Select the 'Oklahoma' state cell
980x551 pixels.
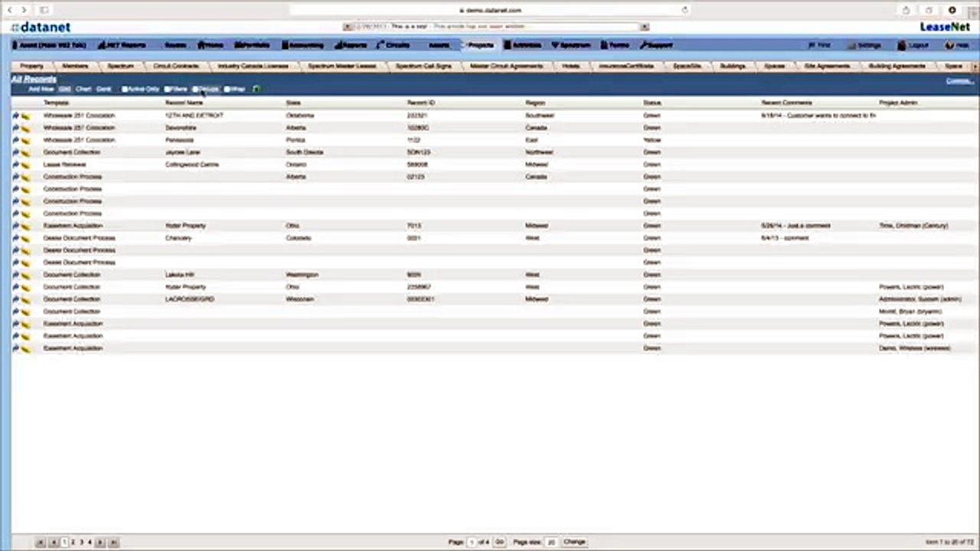pos(300,116)
